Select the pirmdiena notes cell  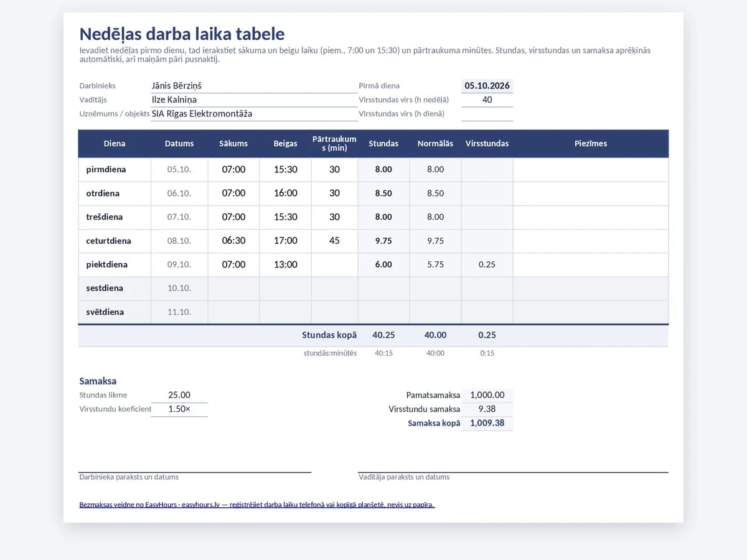coord(591,169)
